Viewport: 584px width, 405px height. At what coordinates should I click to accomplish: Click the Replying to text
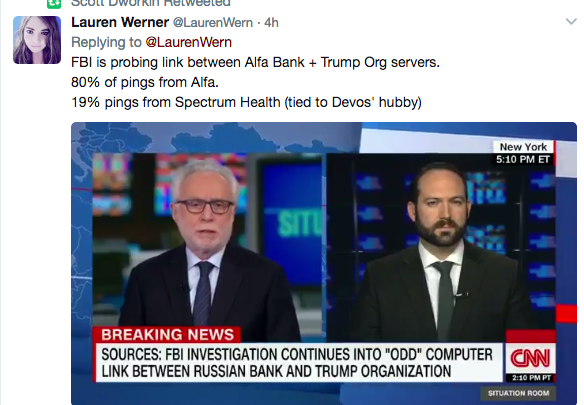pos(106,42)
